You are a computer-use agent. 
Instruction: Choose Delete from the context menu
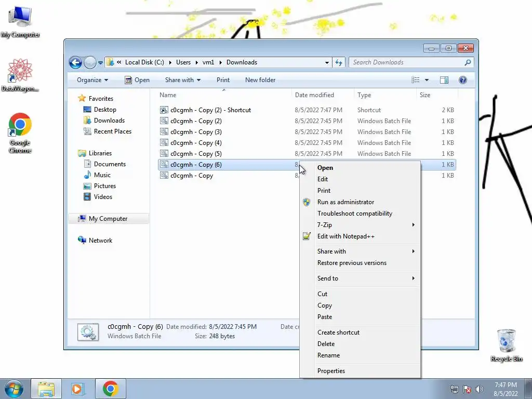tap(360, 344)
